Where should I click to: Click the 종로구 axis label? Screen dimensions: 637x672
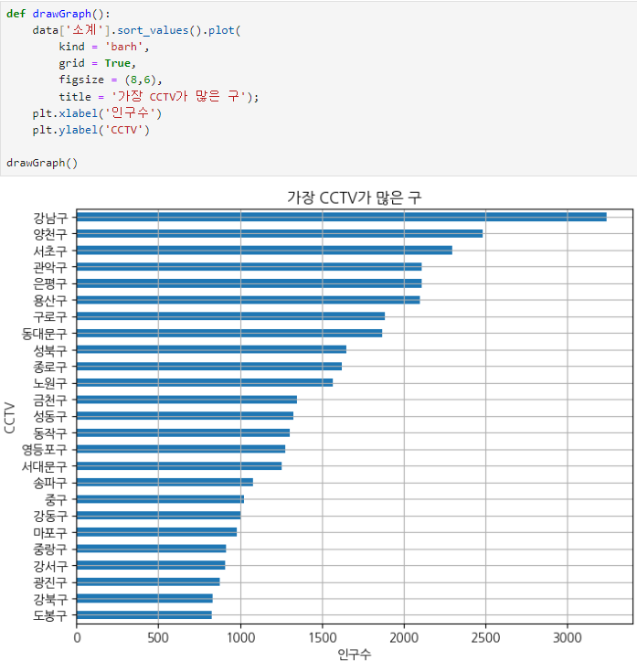click(x=50, y=367)
